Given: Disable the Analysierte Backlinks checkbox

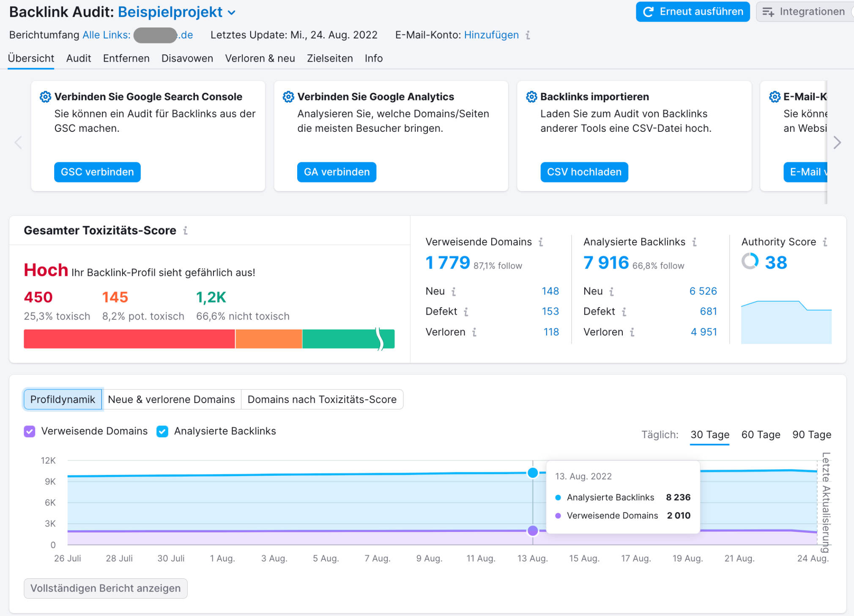Looking at the screenshot, I should [x=162, y=431].
